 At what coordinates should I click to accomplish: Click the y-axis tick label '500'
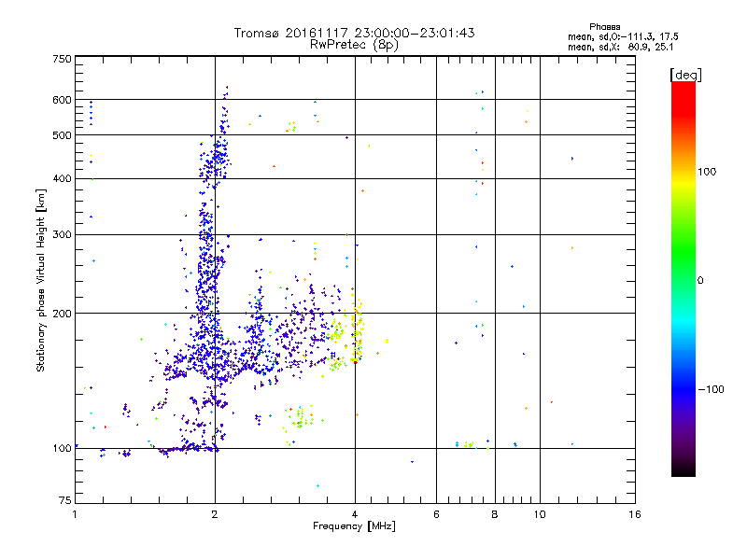tap(62, 135)
